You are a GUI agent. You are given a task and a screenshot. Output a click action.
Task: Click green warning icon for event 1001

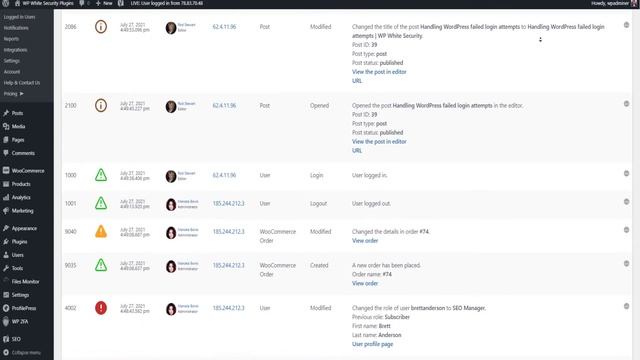tap(101, 203)
